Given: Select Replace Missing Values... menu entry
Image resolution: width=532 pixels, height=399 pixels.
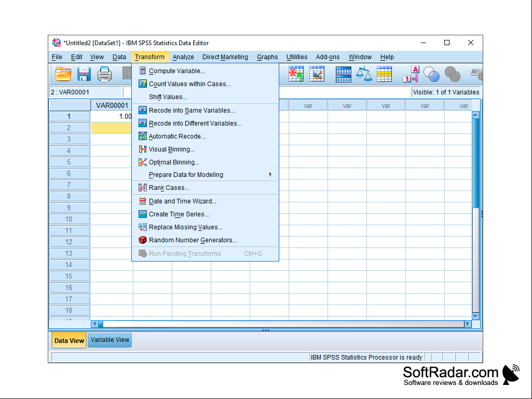Looking at the screenshot, I should tap(205, 227).
